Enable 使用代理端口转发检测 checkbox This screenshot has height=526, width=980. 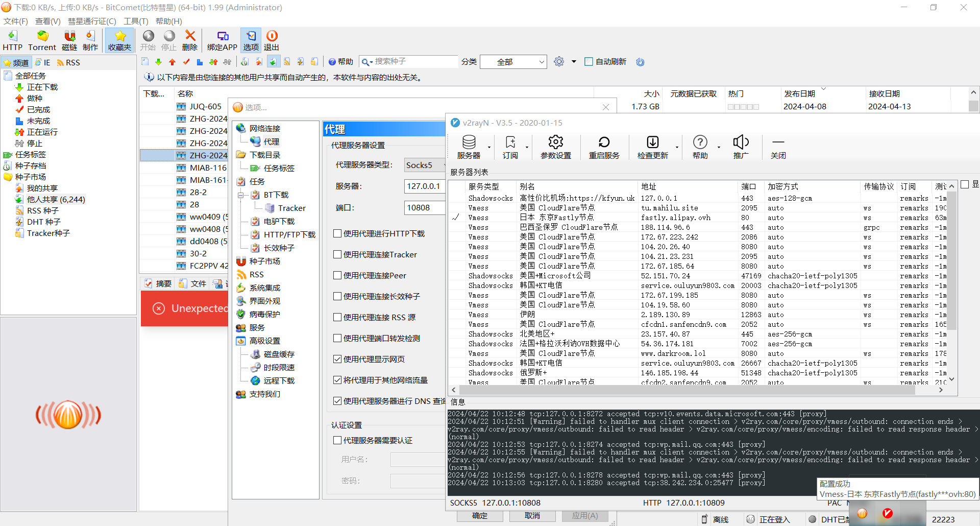tap(337, 338)
